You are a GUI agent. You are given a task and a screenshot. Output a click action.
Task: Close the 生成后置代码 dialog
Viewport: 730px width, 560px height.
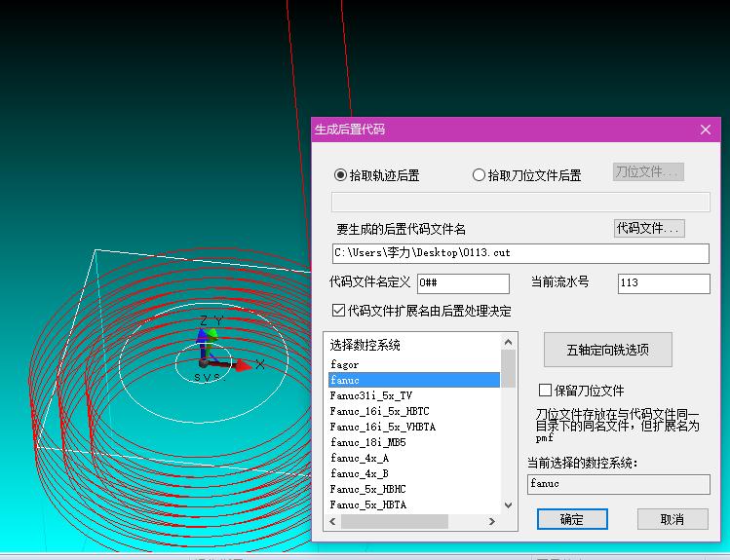[x=706, y=130]
